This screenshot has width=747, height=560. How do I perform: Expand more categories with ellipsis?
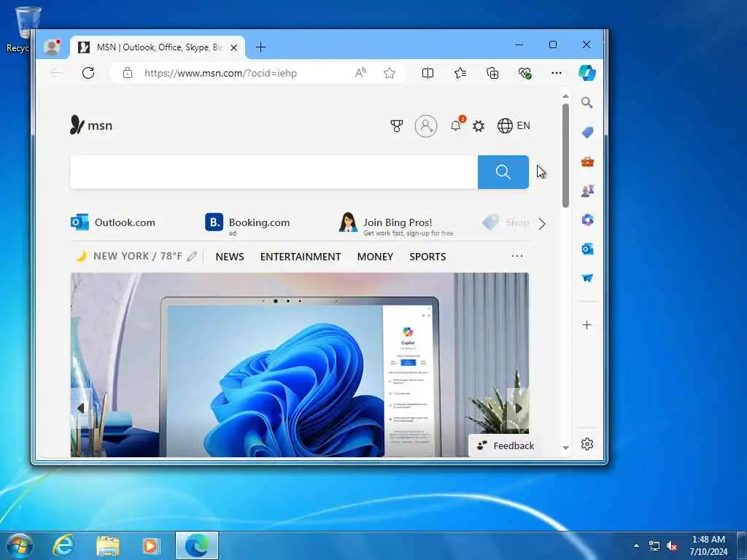click(x=517, y=256)
